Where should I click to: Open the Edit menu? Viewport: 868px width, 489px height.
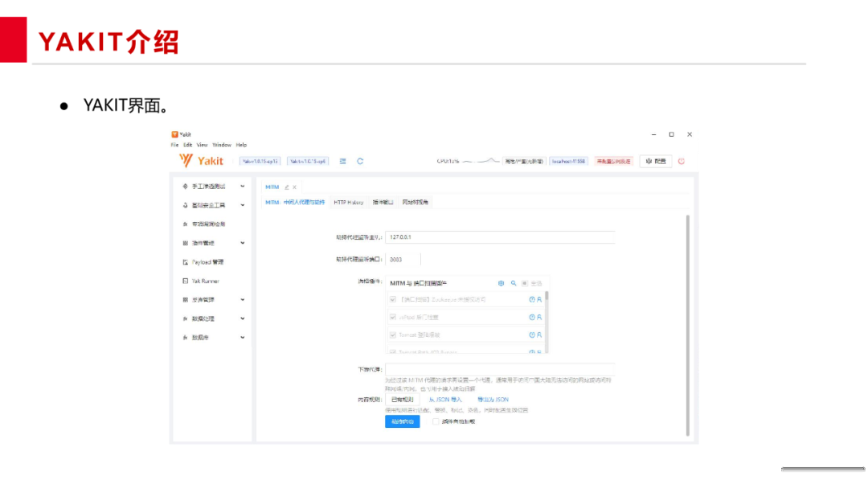click(187, 145)
